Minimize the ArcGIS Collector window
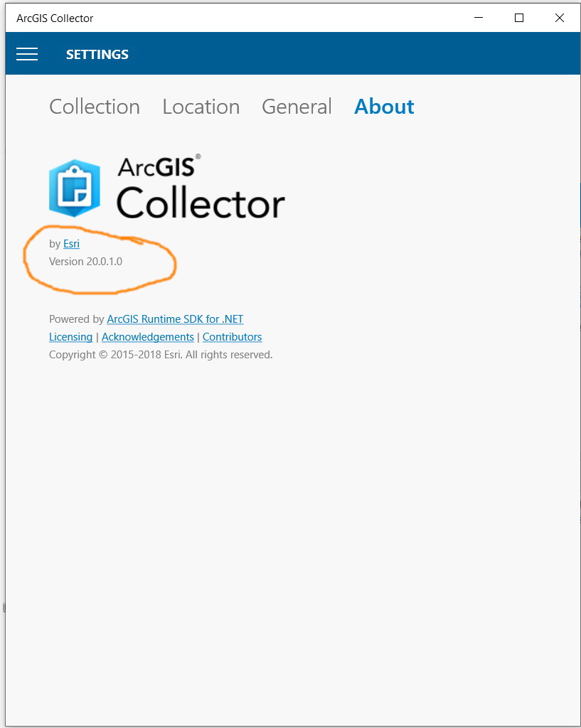The height and width of the screenshot is (728, 581). point(479,18)
